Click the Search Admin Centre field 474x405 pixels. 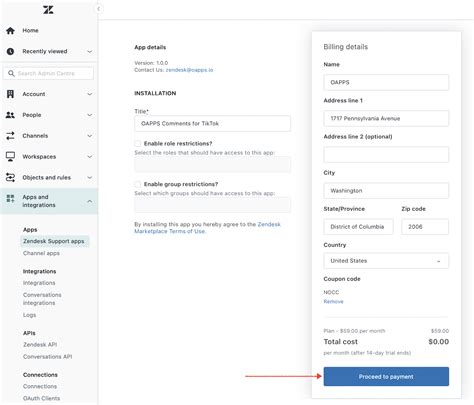click(x=48, y=73)
